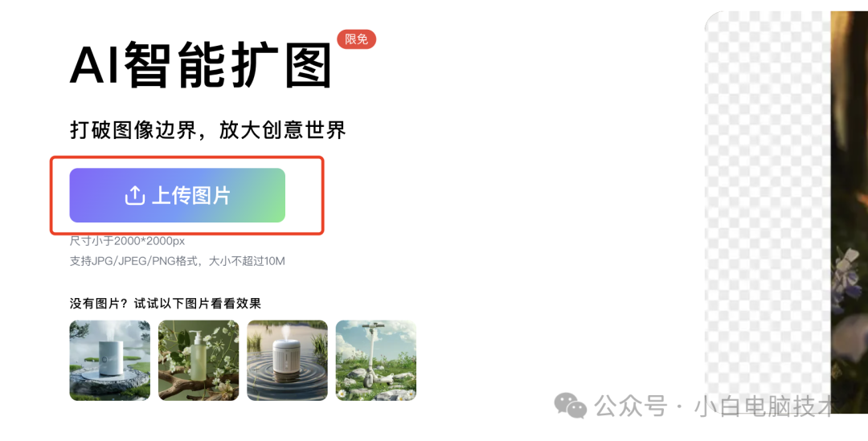Click the 试试以下图片看看效果 label
The height and width of the screenshot is (441, 868).
(198, 303)
